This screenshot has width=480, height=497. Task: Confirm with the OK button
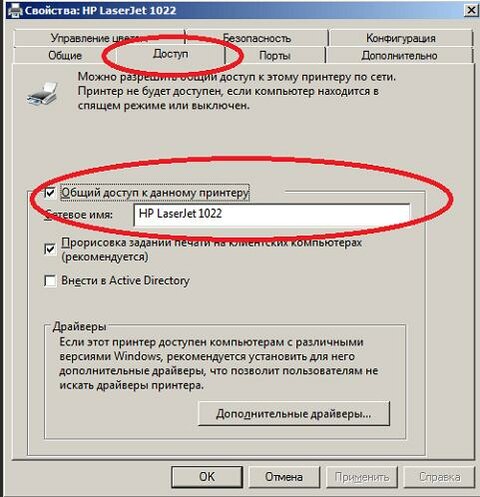207,477
